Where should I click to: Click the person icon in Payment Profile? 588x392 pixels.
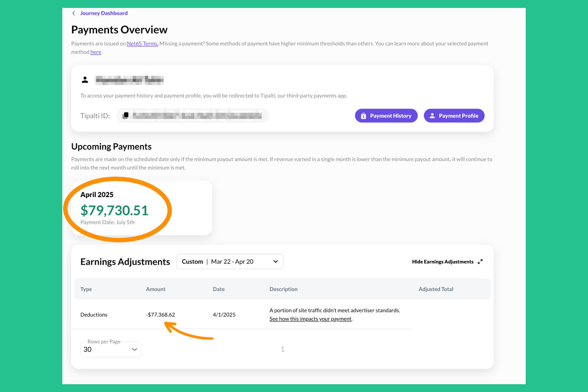pyautogui.click(x=433, y=116)
